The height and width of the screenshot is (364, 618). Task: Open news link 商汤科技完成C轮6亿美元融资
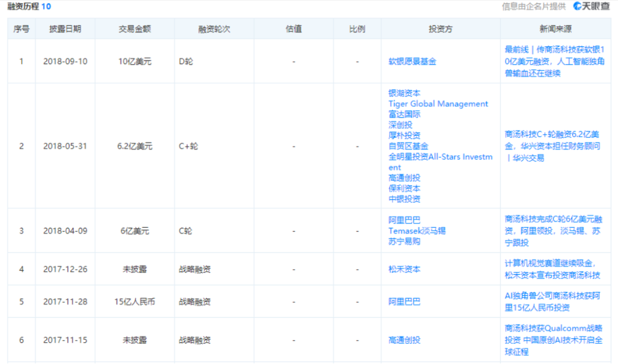(x=553, y=231)
